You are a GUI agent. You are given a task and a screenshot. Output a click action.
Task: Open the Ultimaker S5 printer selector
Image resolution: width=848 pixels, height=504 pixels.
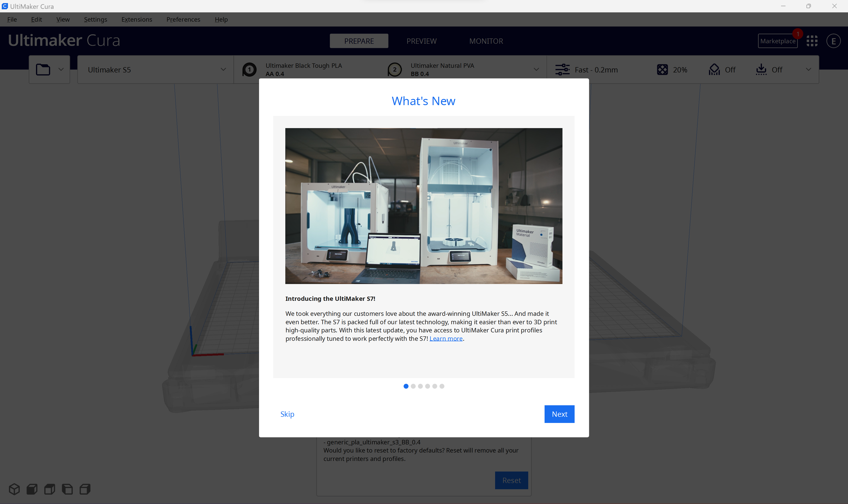click(155, 70)
